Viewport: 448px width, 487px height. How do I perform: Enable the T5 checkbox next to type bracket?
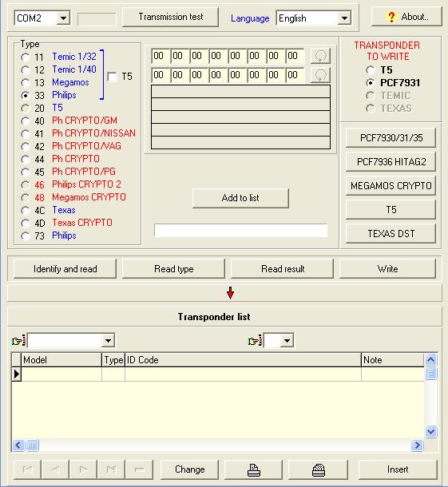[x=112, y=77]
